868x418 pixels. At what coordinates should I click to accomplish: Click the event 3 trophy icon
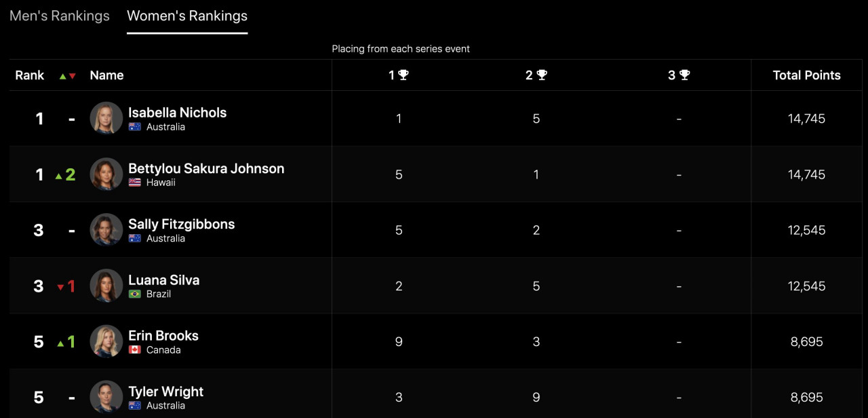pyautogui.click(x=684, y=75)
